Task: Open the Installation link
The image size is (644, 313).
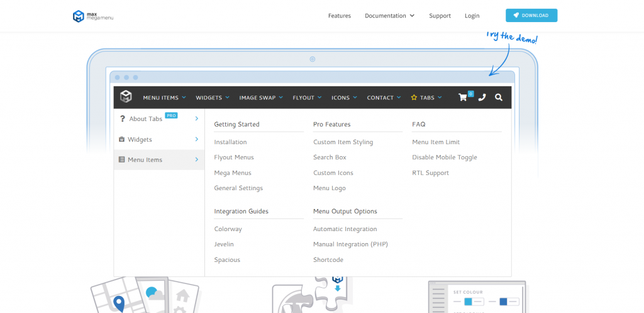Action: point(230,142)
